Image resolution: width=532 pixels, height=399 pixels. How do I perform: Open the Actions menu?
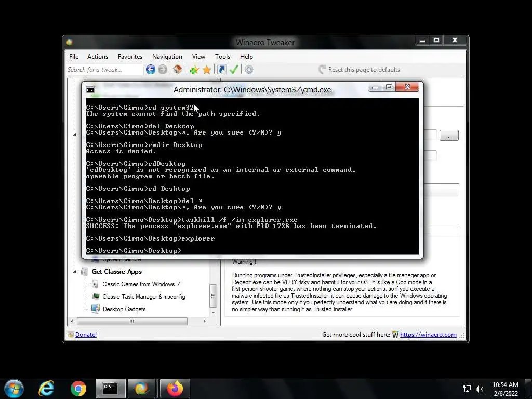click(98, 57)
